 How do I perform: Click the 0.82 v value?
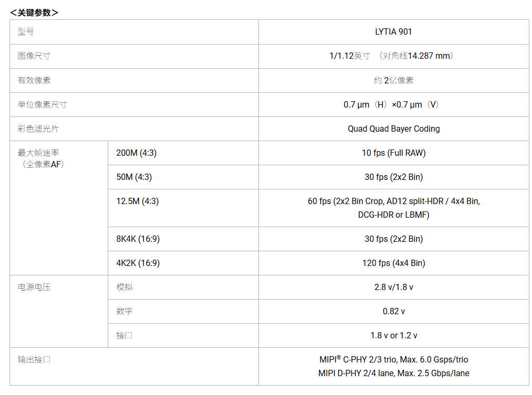(393, 311)
